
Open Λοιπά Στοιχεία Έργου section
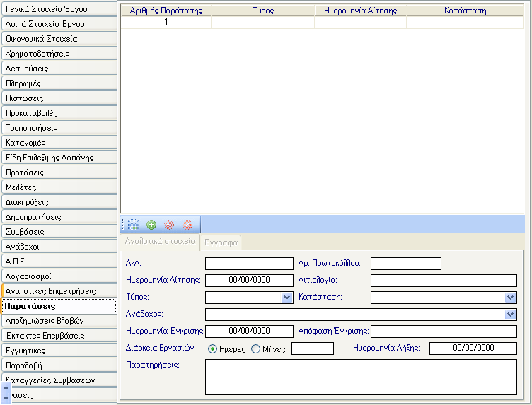[59, 24]
